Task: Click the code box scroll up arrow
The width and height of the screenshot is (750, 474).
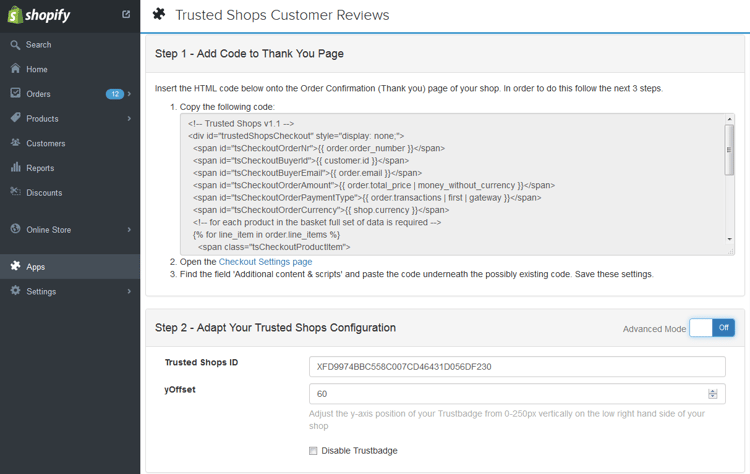Action: click(729, 119)
